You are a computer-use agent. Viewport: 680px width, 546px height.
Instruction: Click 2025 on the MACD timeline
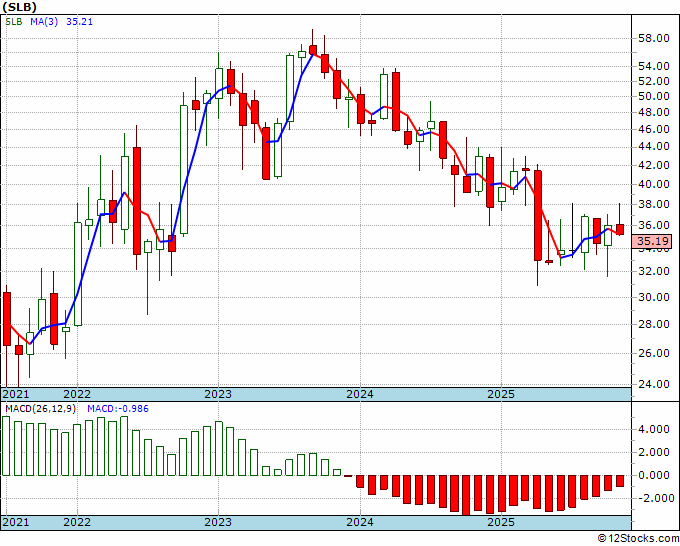[501, 522]
